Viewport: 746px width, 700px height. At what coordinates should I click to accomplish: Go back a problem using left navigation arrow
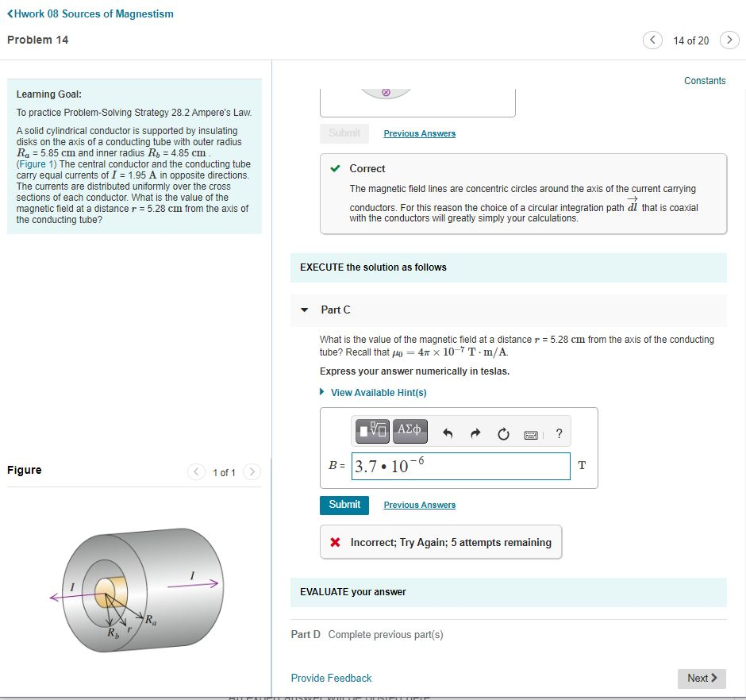[652, 39]
